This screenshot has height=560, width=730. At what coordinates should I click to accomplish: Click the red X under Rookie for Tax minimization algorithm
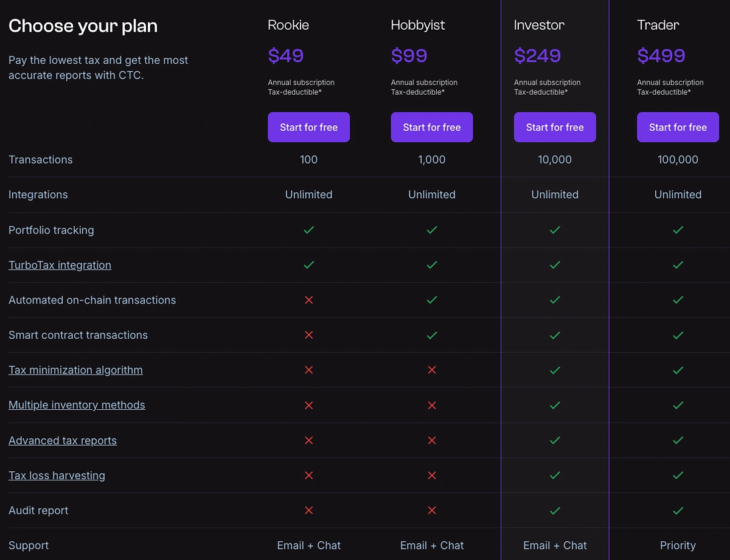(x=308, y=370)
